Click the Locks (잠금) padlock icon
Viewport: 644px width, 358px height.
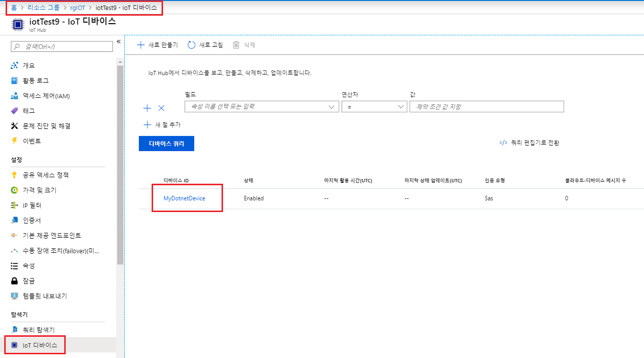tap(15, 281)
